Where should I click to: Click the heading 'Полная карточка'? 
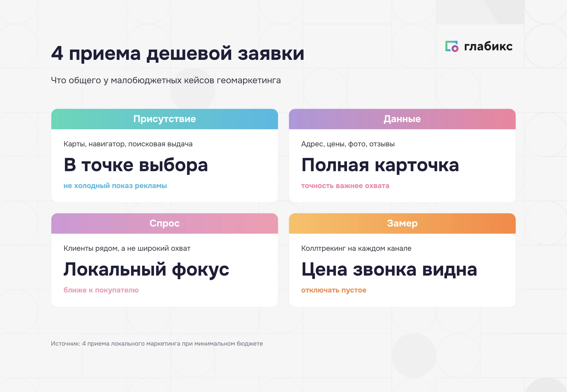(380, 165)
